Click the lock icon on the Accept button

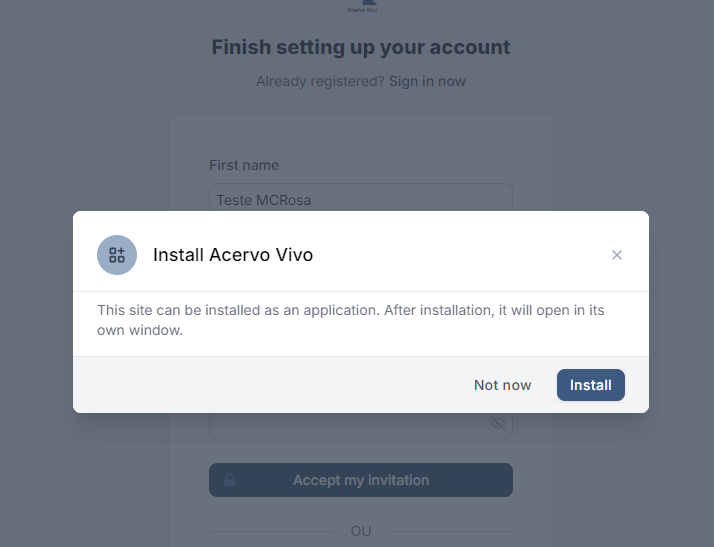pos(230,480)
